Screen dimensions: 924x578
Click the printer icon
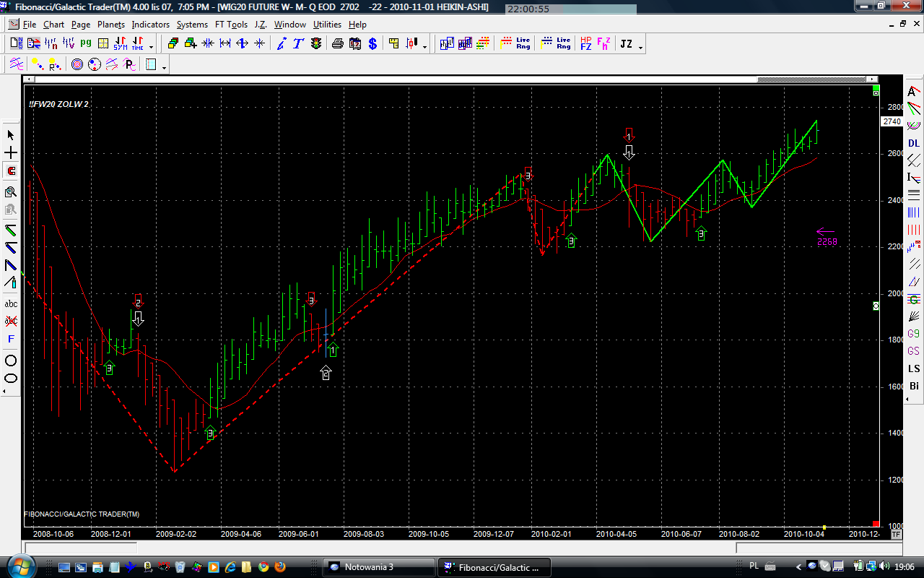337,44
